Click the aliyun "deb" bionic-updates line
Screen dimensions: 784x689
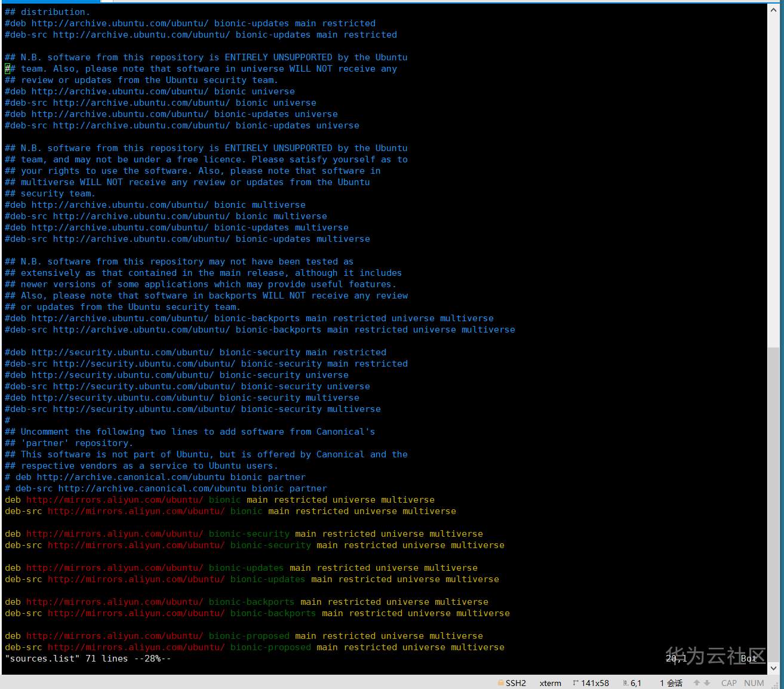pyautogui.click(x=241, y=568)
